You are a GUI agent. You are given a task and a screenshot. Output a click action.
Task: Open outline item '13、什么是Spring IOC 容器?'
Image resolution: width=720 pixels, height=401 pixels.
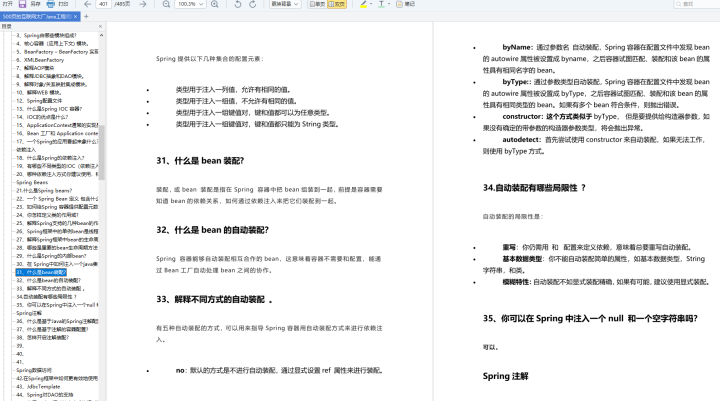point(49,109)
